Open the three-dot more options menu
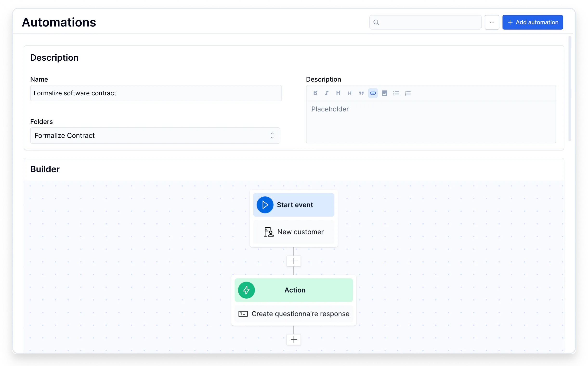The height and width of the screenshot is (366, 588). pos(492,22)
